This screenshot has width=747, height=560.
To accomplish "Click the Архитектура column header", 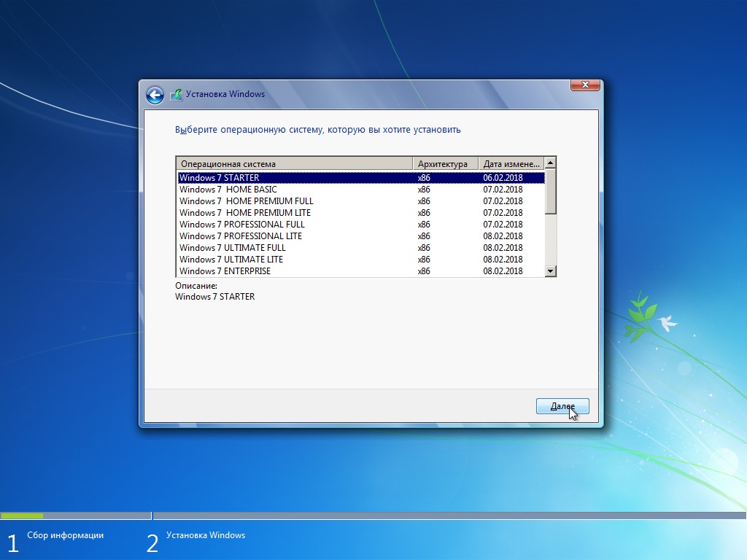I will 445,163.
